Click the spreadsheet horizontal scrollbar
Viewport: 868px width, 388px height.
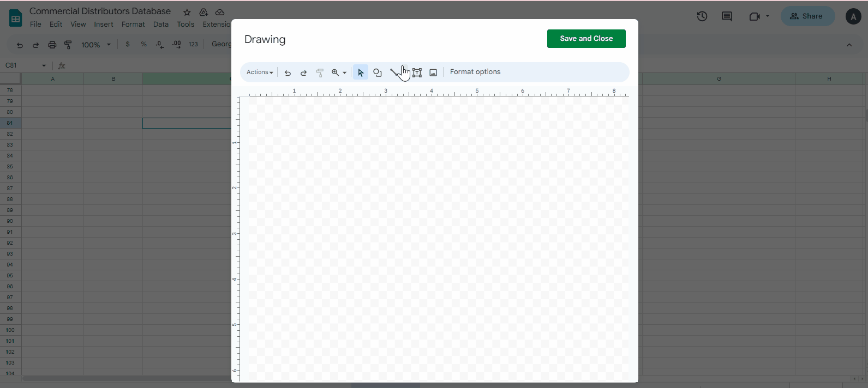(x=127, y=378)
